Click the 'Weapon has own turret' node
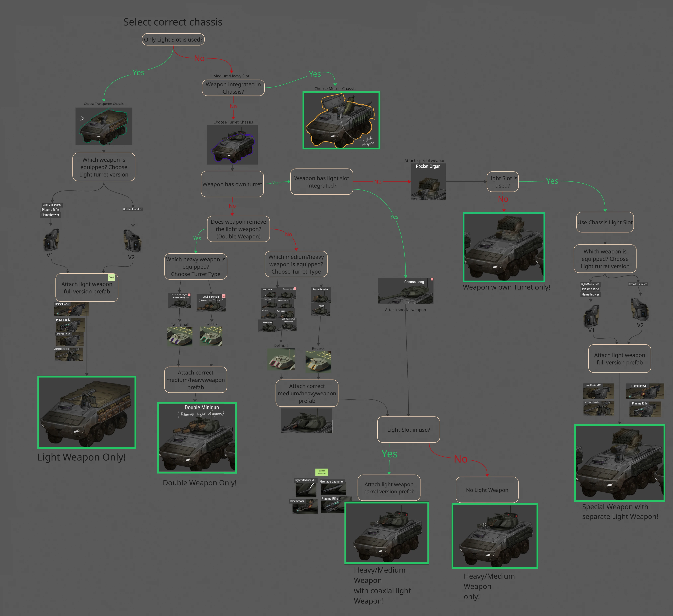 coord(232,184)
